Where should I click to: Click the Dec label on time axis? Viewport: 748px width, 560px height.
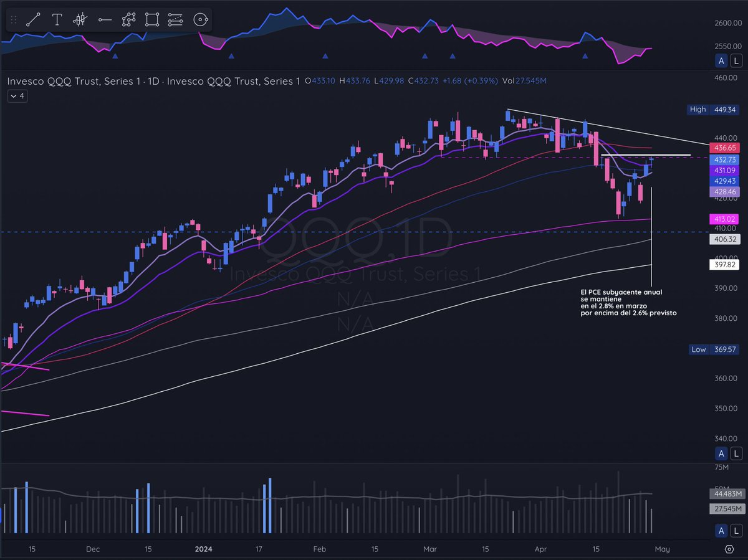coord(93,549)
